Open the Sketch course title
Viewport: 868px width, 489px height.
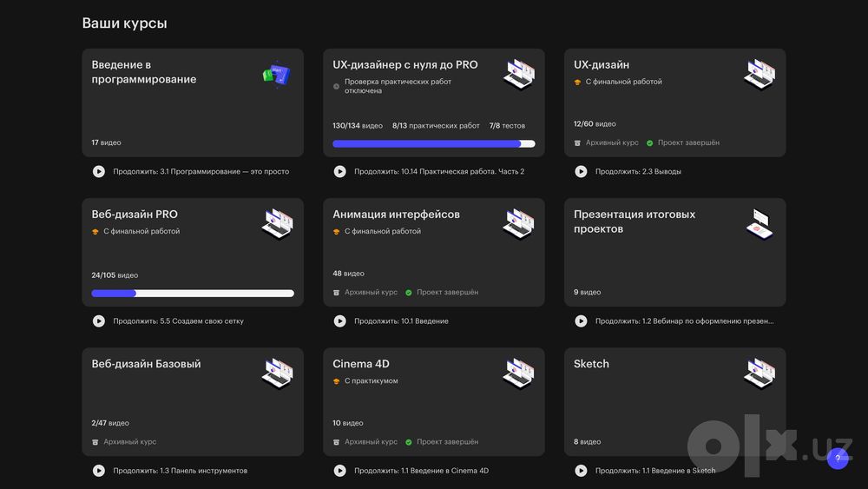(591, 364)
